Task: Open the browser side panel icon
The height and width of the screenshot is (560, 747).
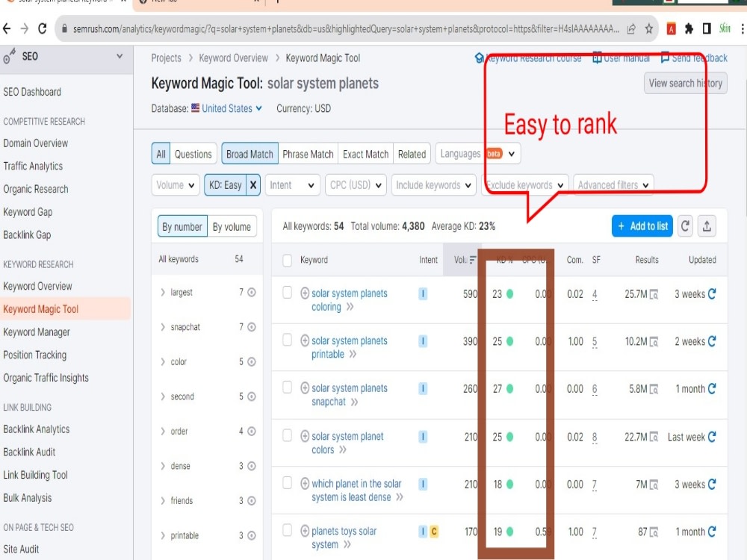Action: [x=707, y=29]
